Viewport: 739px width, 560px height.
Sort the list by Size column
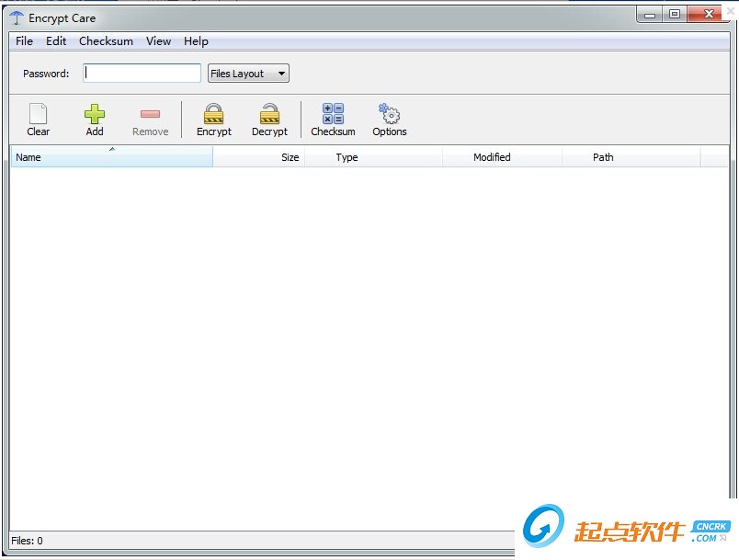click(x=259, y=156)
